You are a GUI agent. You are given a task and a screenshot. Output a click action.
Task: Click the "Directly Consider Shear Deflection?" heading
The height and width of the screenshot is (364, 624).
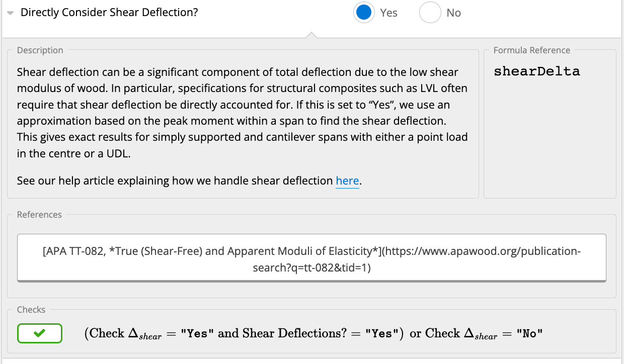pyautogui.click(x=109, y=13)
